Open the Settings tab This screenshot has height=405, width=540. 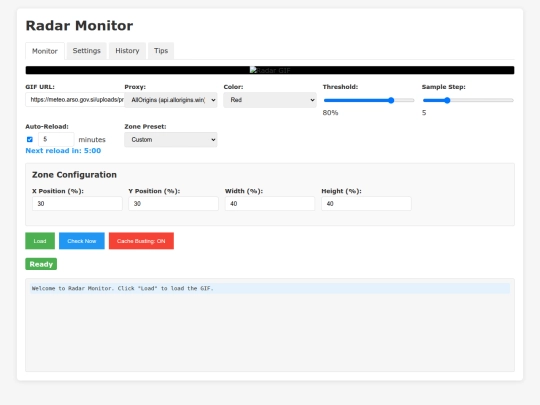(x=86, y=51)
